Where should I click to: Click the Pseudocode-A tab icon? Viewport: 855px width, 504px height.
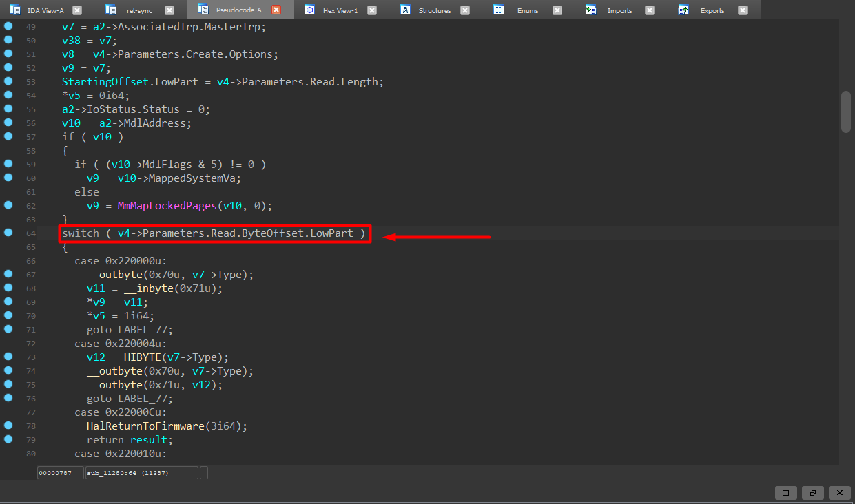pos(203,10)
